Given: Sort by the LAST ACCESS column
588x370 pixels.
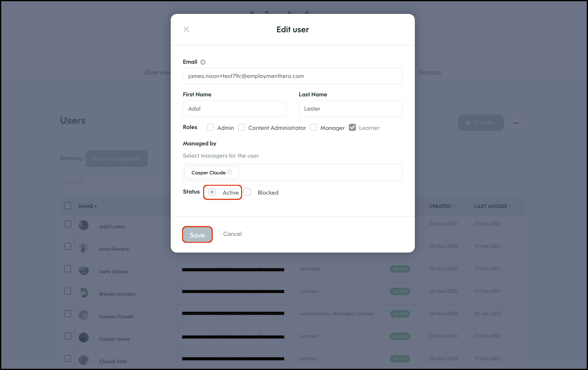Looking at the screenshot, I should point(492,206).
